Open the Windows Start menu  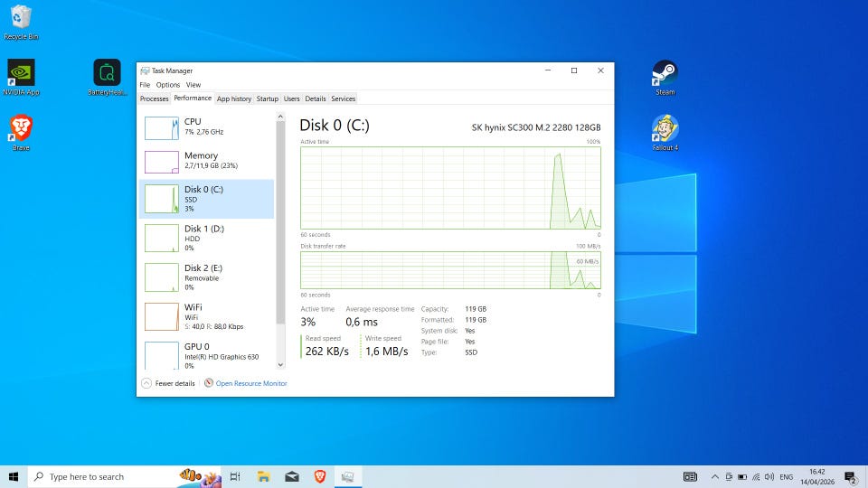point(14,476)
